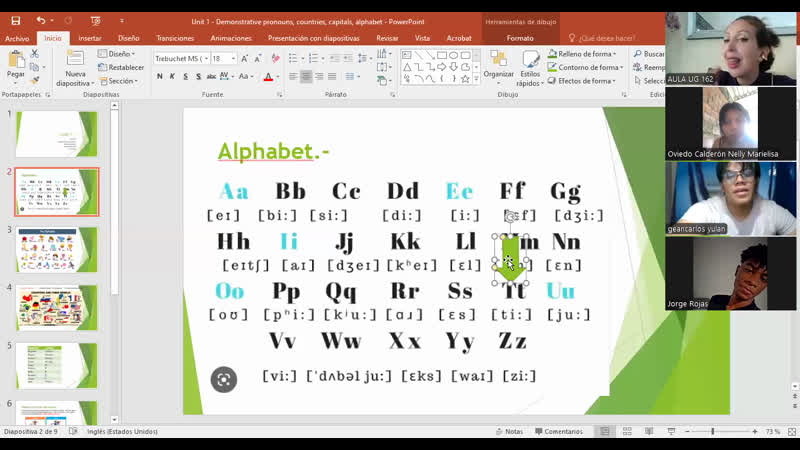Click the Restablecer button
This screenshot has height=450, width=800.
[123, 67]
